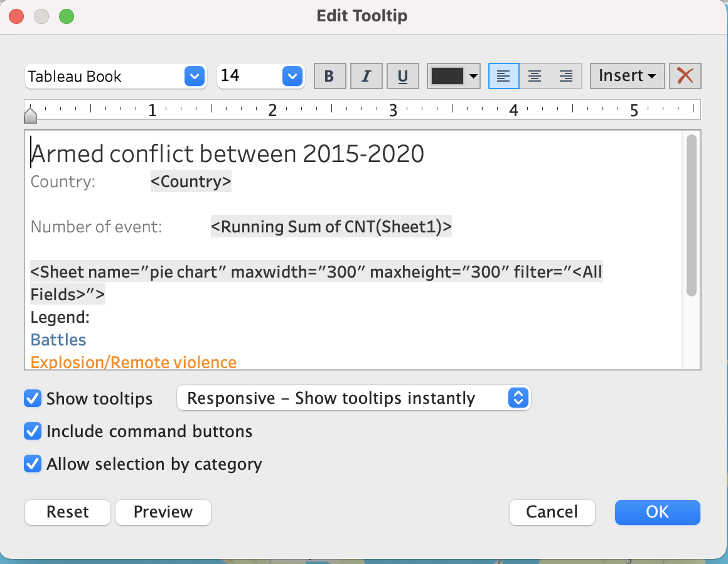Screen dimensions: 728x564
Task: Toggle Allow selection by category
Action: 33,464
